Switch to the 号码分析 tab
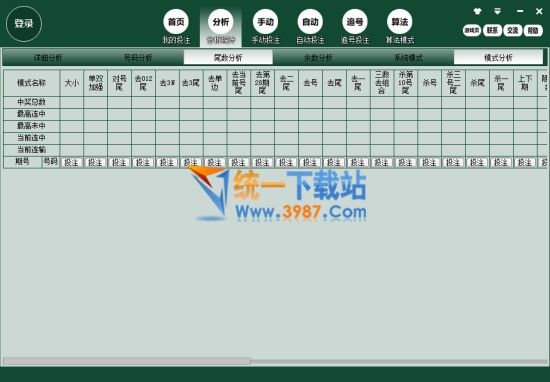 point(138,58)
